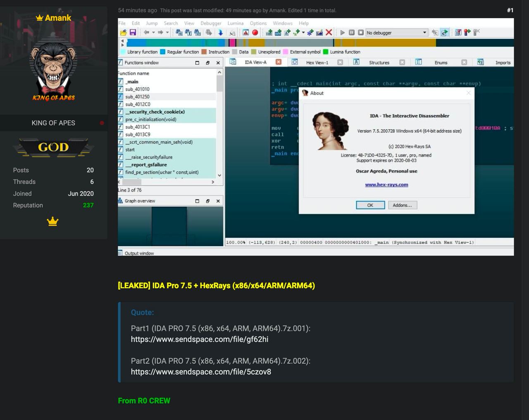Click the Addons... button
The width and height of the screenshot is (529, 420).
[403, 205]
